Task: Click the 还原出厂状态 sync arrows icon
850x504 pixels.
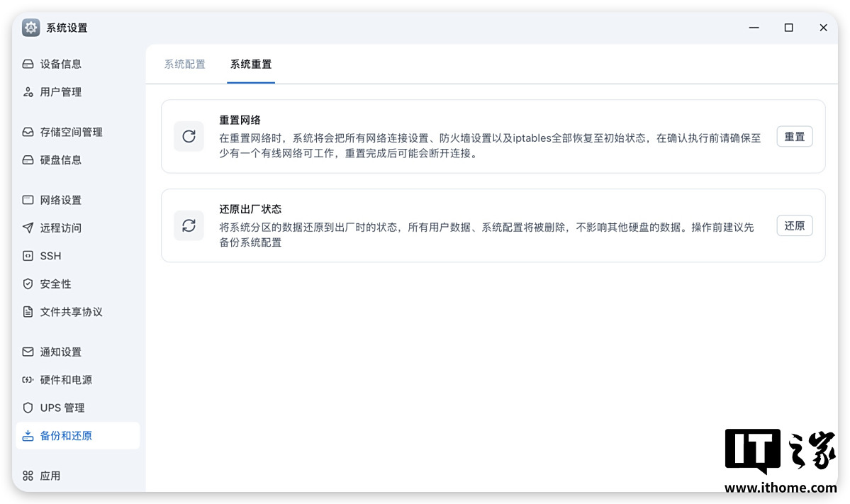Action: pos(189,226)
